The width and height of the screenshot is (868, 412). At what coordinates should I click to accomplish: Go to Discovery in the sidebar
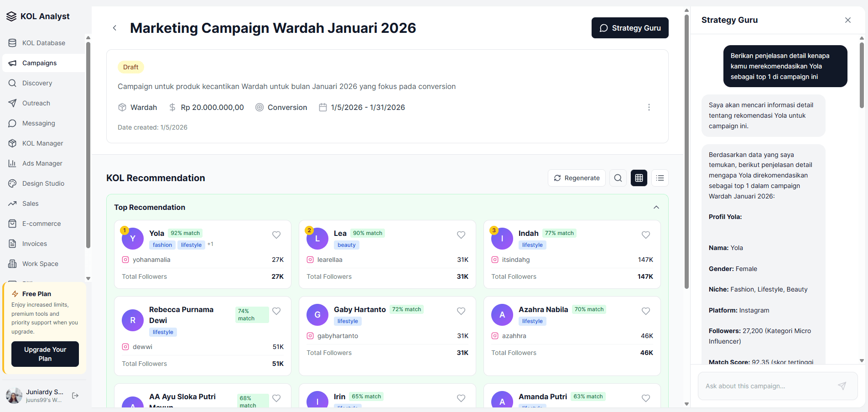pos(37,83)
